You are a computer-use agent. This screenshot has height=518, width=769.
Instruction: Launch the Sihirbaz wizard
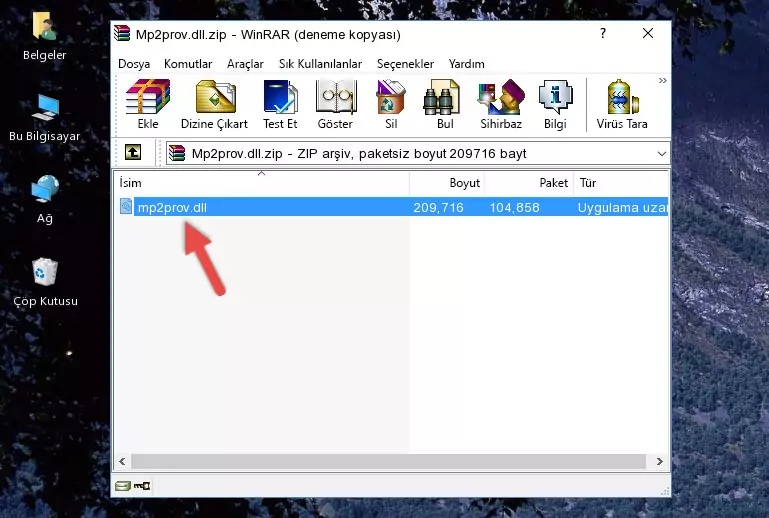(x=501, y=104)
